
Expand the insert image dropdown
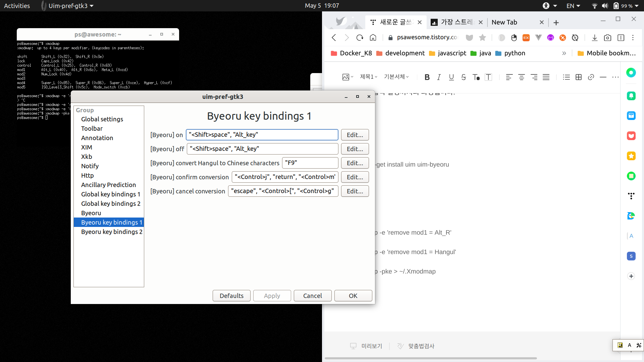click(348, 77)
